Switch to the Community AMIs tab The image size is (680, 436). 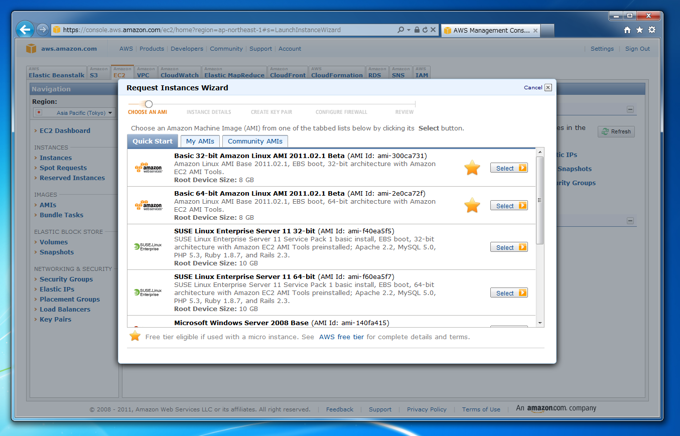point(255,141)
